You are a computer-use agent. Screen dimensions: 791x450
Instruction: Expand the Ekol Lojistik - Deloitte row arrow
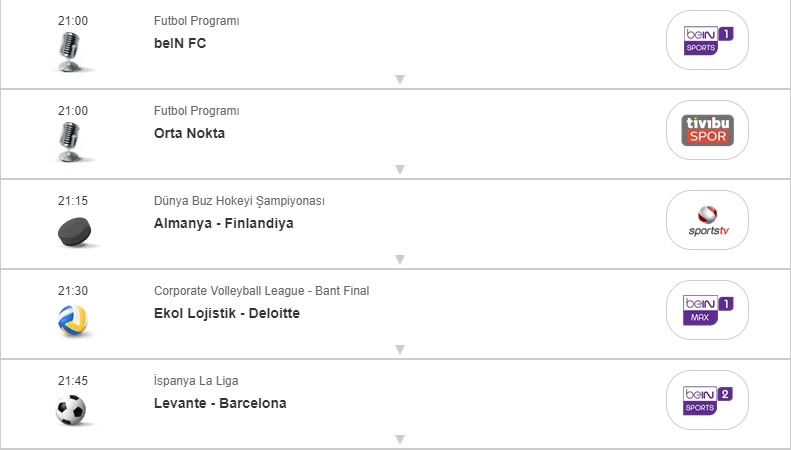pyautogui.click(x=399, y=350)
